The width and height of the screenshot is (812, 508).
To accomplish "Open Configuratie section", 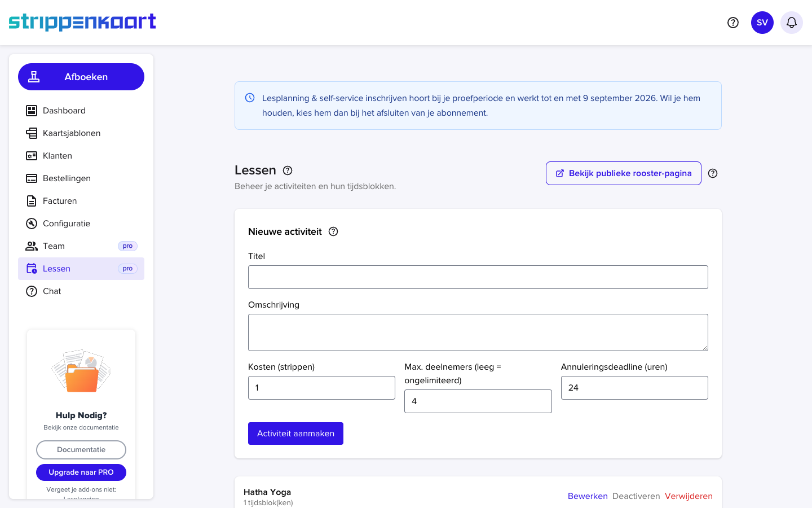I will 81,224.
